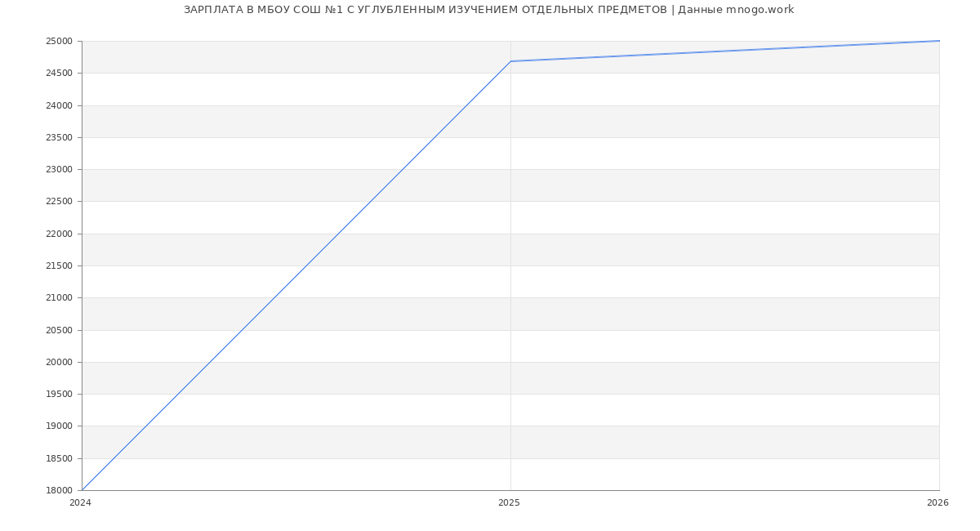Select the 18000 y-axis label
980x531 pixels.
point(59,491)
